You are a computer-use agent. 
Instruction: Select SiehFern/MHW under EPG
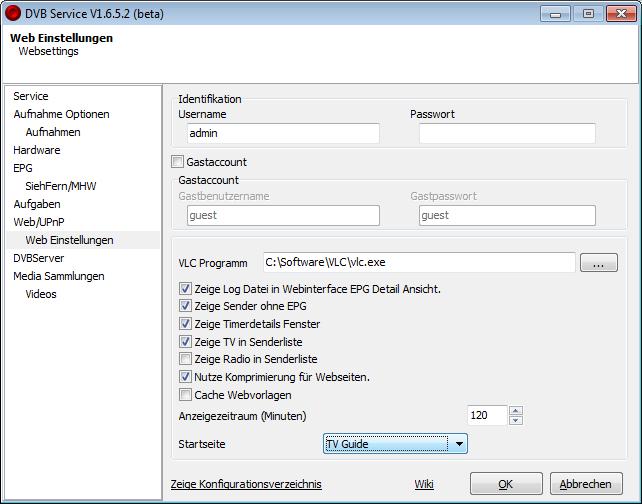click(x=61, y=186)
